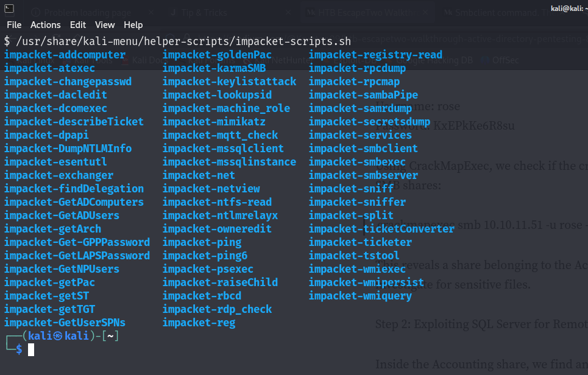The image size is (588, 375).
Task: Select 'impacket-esentutl' in the listing
Action: [55, 162]
